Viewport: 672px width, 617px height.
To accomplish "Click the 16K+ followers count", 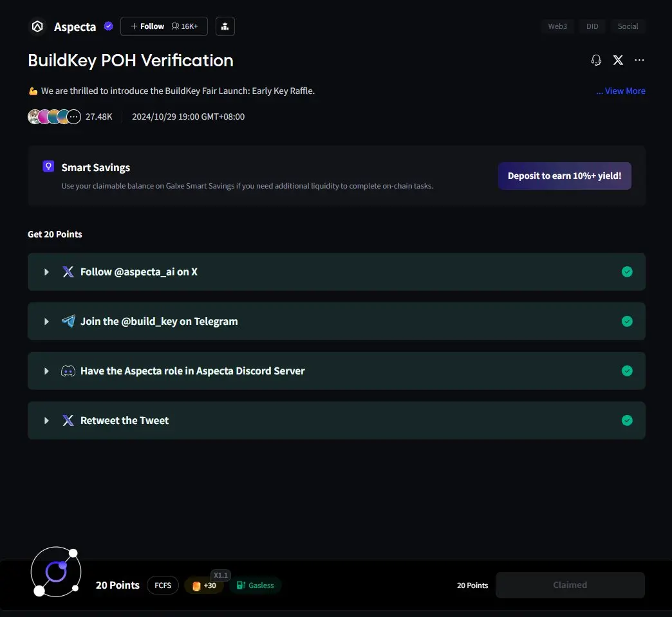I will point(185,26).
